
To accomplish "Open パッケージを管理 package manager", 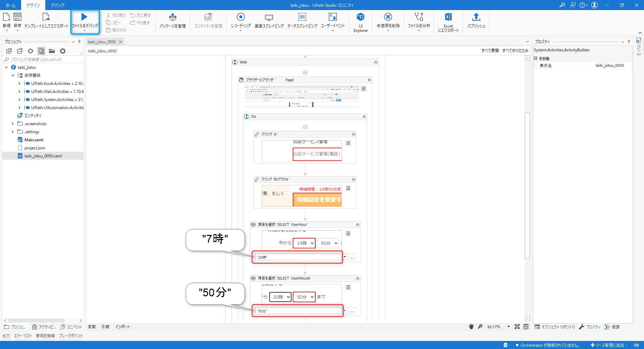I will pos(173,21).
